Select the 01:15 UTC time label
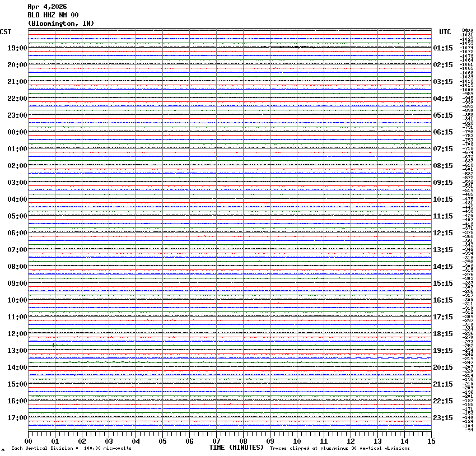 pyautogui.click(x=443, y=48)
